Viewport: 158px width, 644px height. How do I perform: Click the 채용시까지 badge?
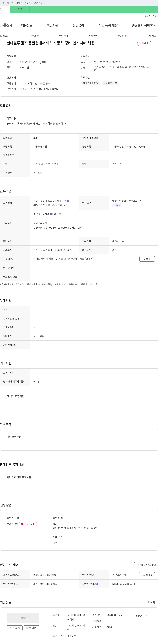point(144,43)
